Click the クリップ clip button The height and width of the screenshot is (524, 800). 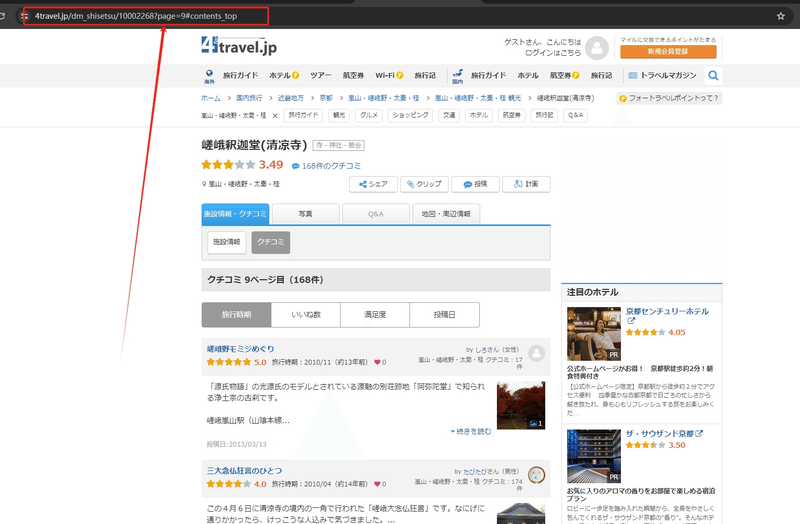(424, 184)
